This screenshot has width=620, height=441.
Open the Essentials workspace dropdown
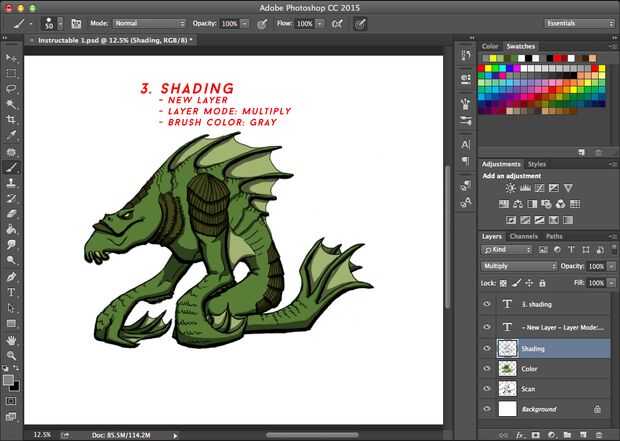pyautogui.click(x=579, y=22)
